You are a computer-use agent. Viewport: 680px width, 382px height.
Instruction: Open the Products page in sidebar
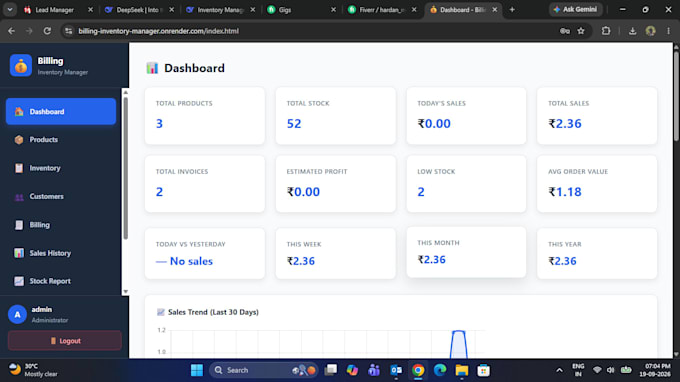coord(61,140)
